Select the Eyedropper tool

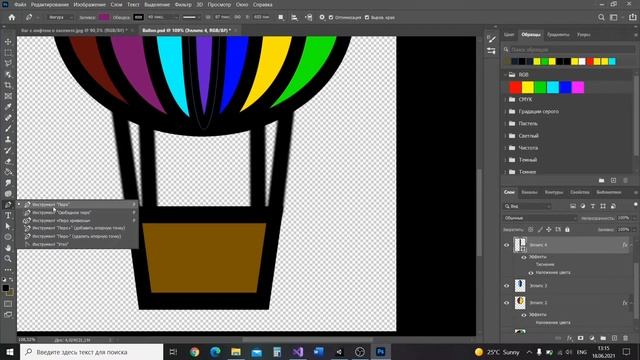coord(8,107)
